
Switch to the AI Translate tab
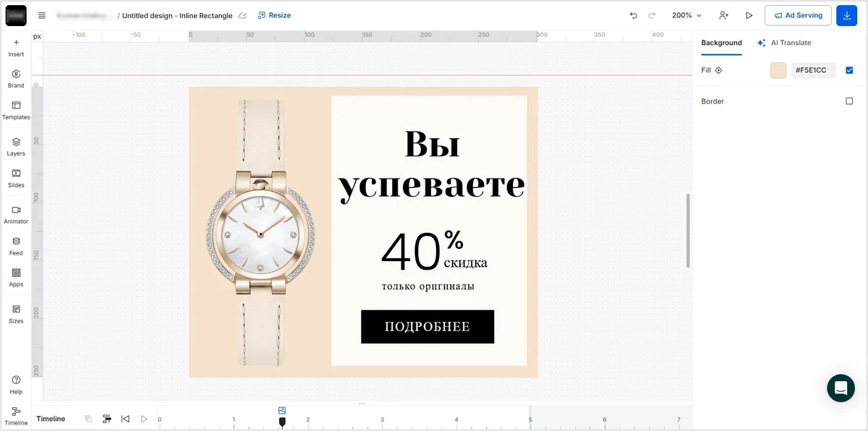pyautogui.click(x=784, y=43)
